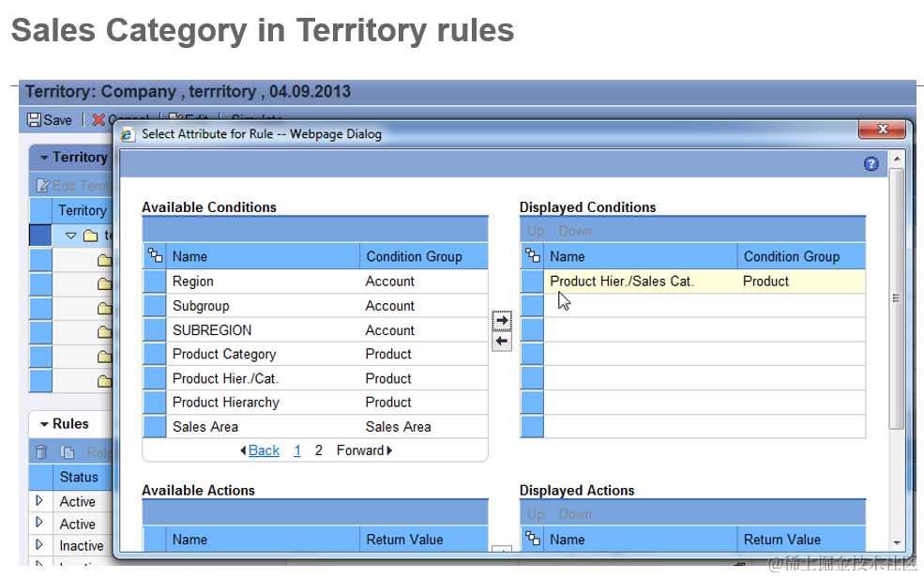The image size is (924, 579).
Task: Click Up in Displayed Actions toolbar
Action: point(536,514)
